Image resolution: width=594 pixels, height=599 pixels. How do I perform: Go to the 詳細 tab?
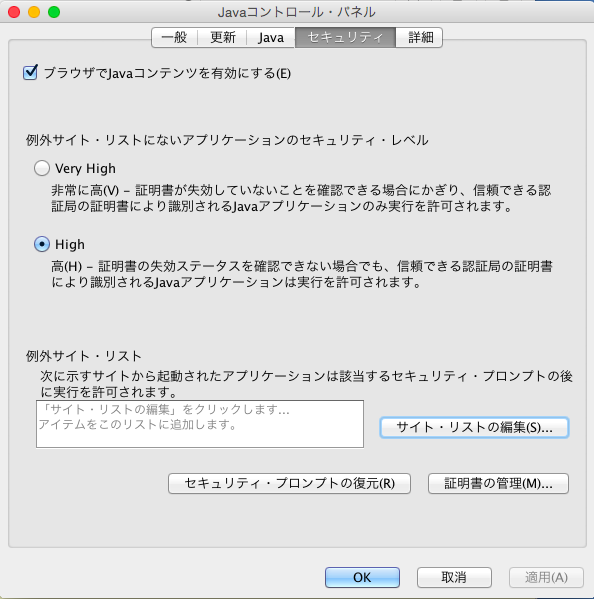[x=419, y=37]
